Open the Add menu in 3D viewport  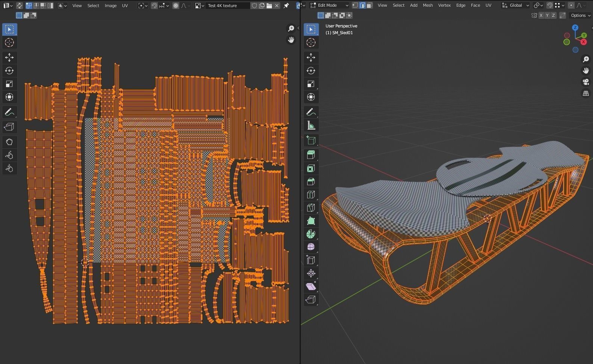(413, 5)
